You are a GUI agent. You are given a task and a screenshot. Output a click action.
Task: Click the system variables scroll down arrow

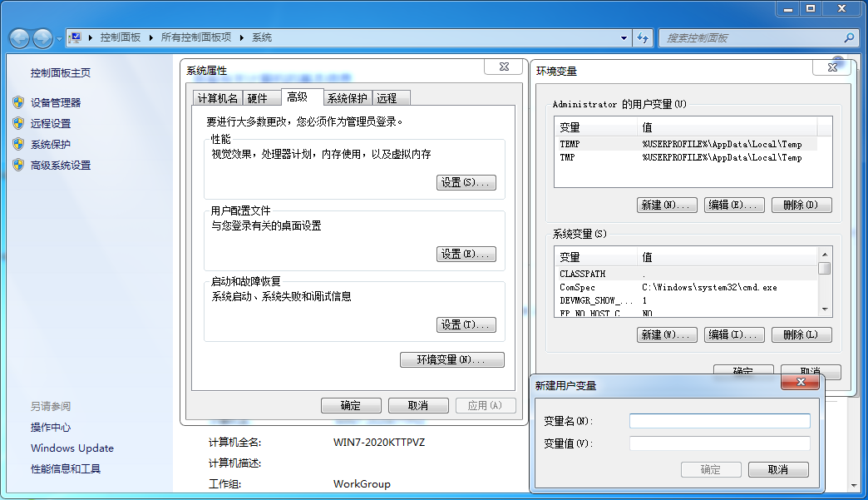tap(825, 309)
